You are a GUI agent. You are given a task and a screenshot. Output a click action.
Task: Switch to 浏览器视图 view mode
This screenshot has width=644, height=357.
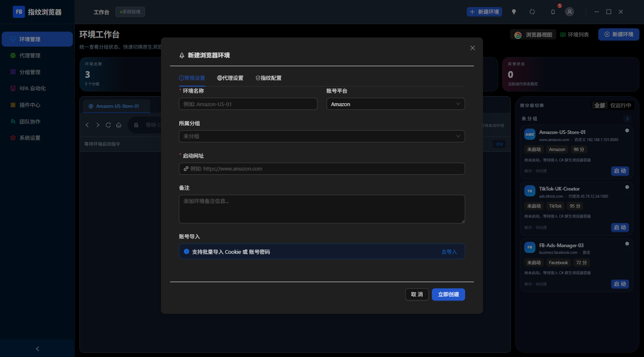[534, 35]
